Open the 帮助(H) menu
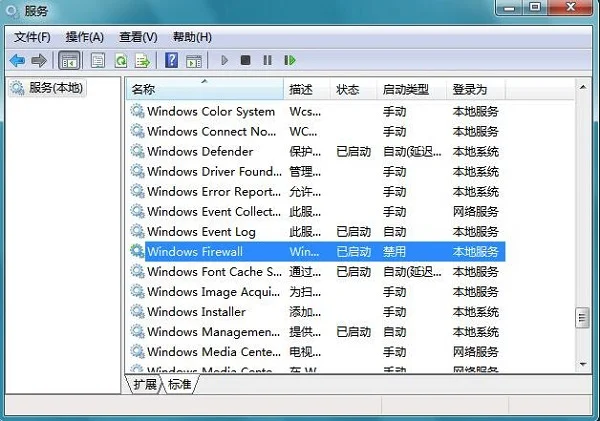600x421 pixels. coord(192,37)
